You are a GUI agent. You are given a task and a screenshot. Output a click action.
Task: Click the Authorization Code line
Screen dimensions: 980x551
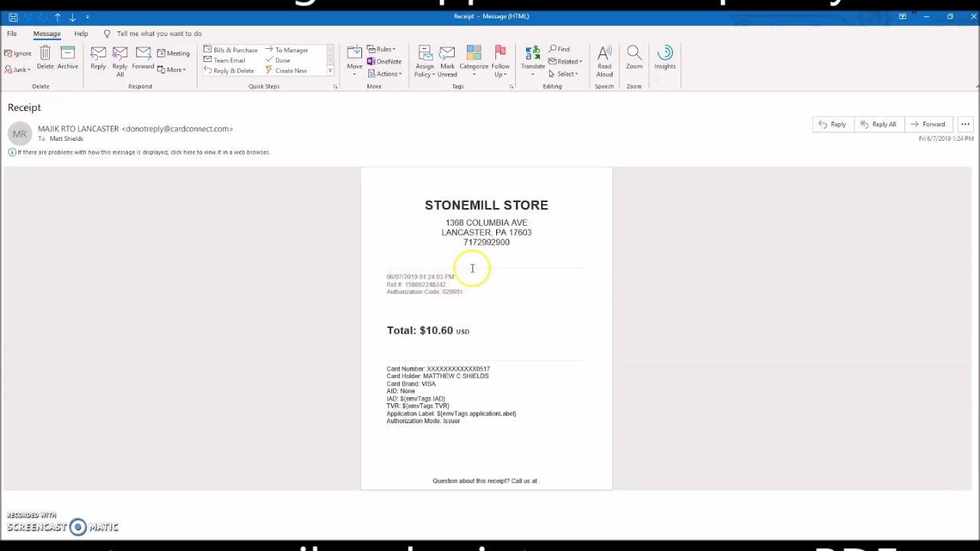(x=424, y=292)
